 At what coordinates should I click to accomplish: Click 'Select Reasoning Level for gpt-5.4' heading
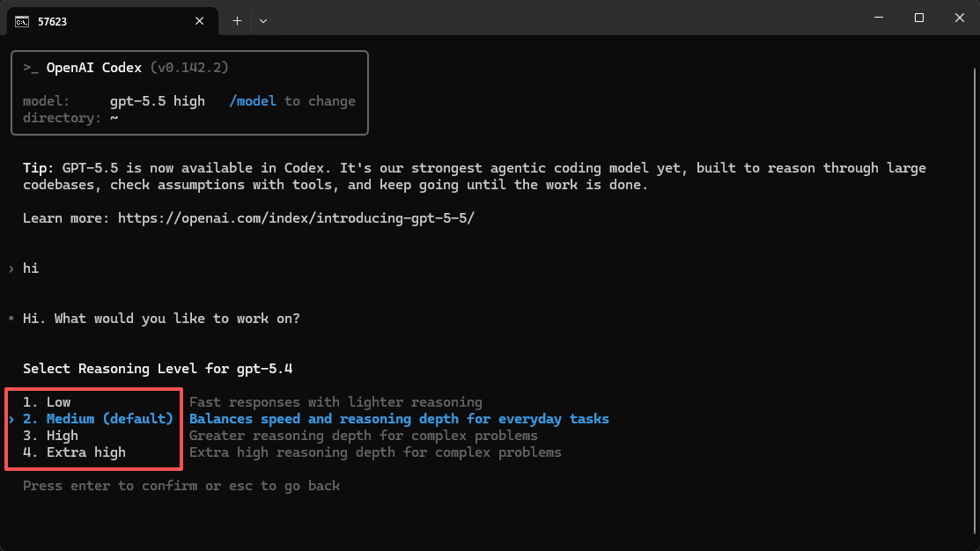(158, 369)
